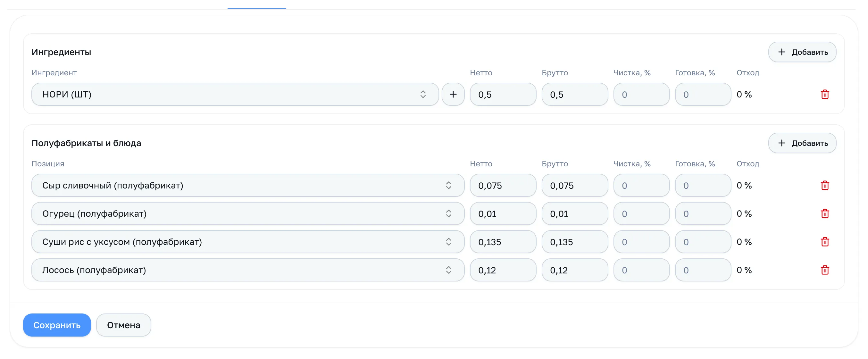This screenshot has width=868, height=359.
Task: Delete the Огурец row
Action: coord(824,214)
